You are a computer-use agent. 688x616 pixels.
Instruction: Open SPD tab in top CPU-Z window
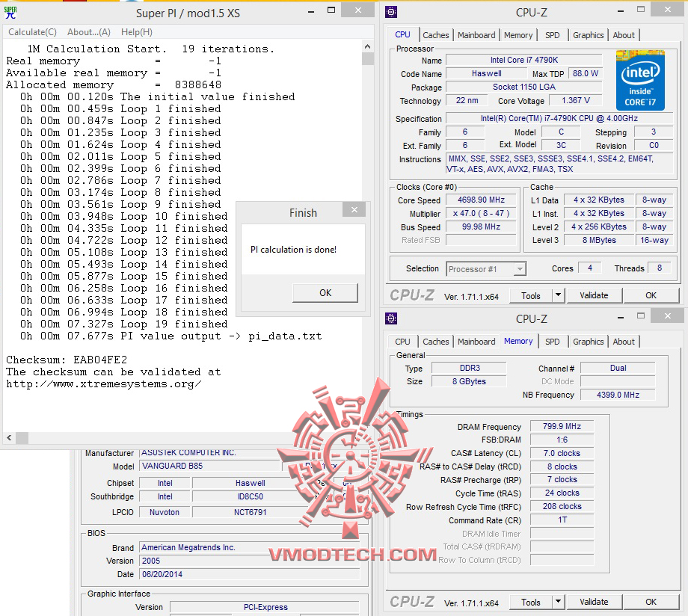click(553, 35)
